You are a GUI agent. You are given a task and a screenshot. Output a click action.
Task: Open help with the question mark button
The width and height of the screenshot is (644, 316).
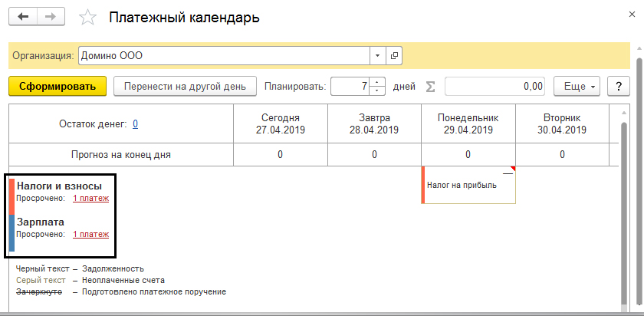(x=617, y=87)
